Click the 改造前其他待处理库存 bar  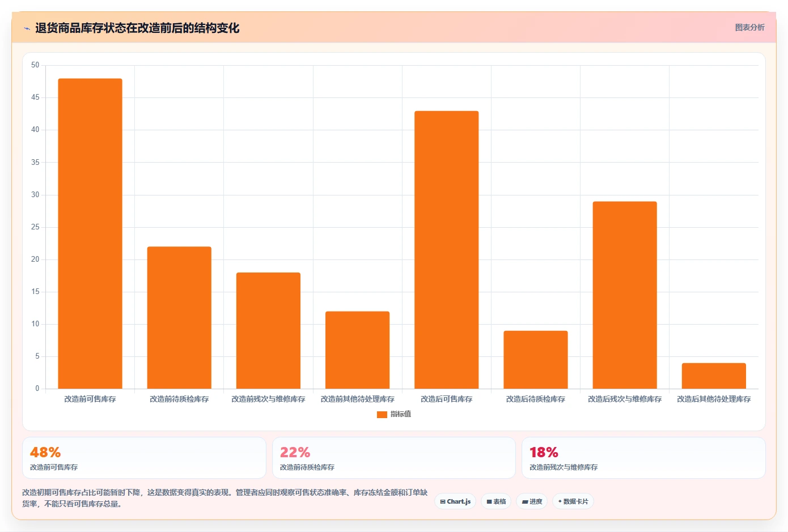pyautogui.click(x=357, y=350)
